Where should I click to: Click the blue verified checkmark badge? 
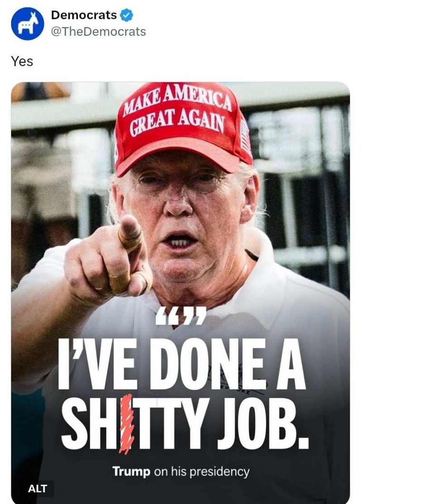[x=126, y=15]
